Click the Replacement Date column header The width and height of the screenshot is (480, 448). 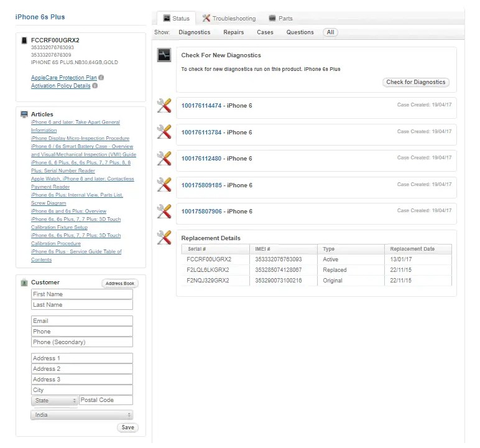click(418, 249)
